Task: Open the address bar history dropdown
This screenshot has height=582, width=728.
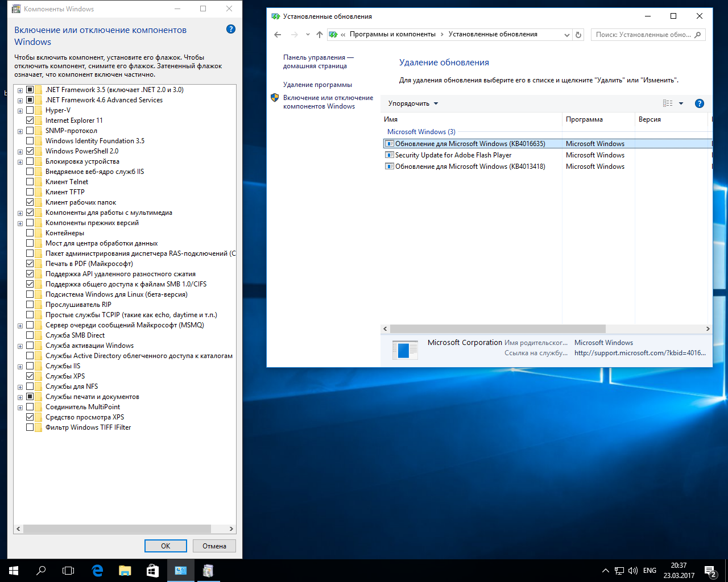Action: pyautogui.click(x=566, y=35)
